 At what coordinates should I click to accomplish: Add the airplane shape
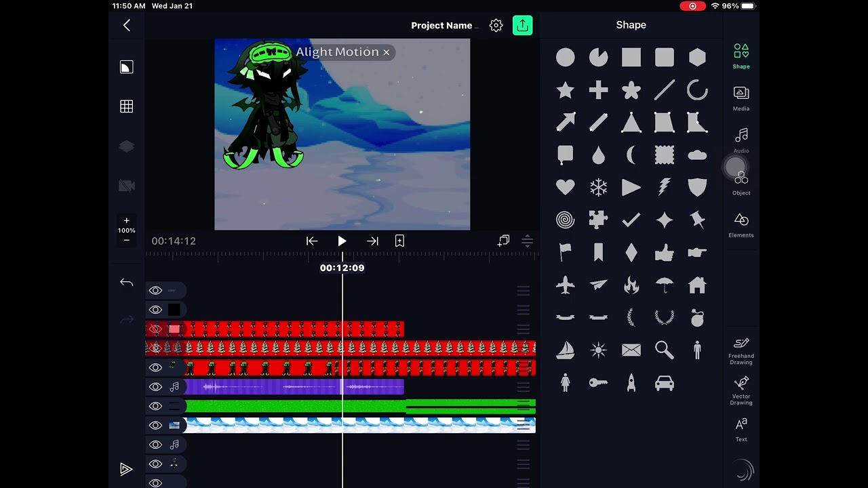coord(565,285)
